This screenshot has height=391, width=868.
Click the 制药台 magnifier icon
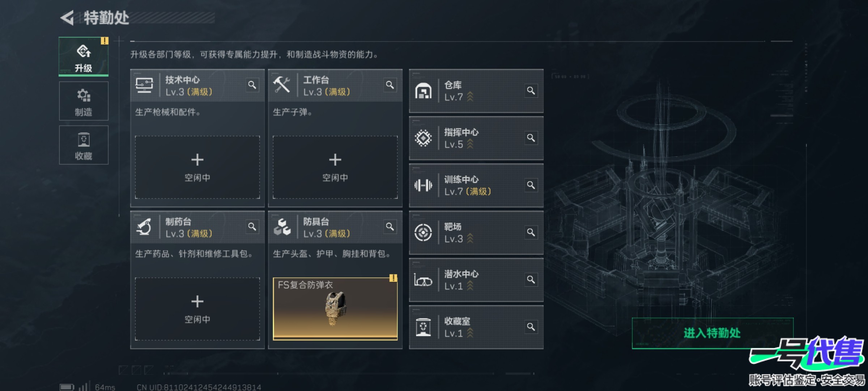[x=252, y=227]
